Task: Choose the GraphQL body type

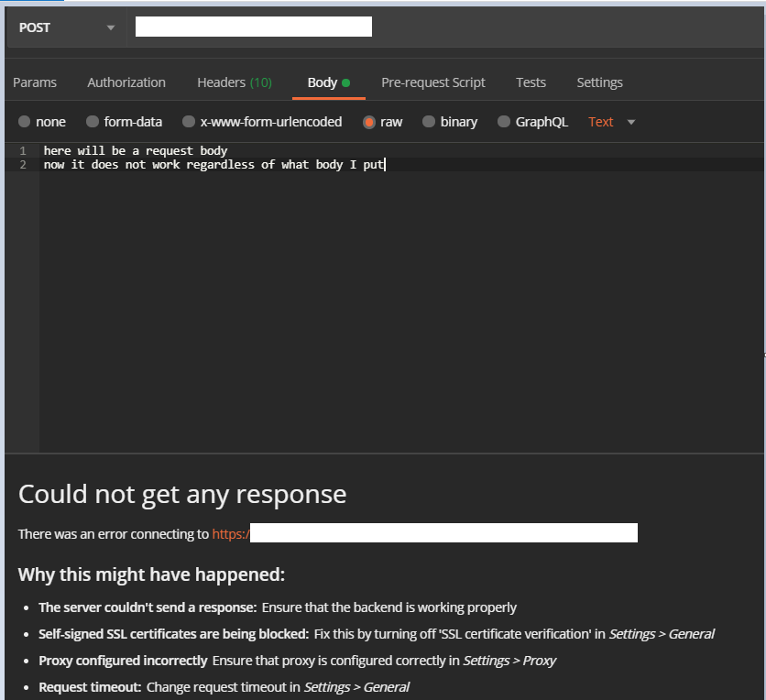Action: coord(542,121)
